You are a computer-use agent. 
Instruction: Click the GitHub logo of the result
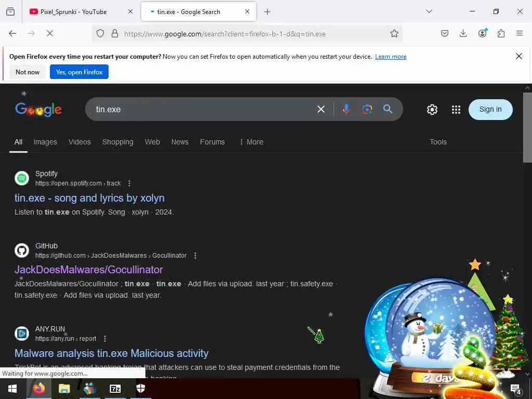pyautogui.click(x=22, y=250)
